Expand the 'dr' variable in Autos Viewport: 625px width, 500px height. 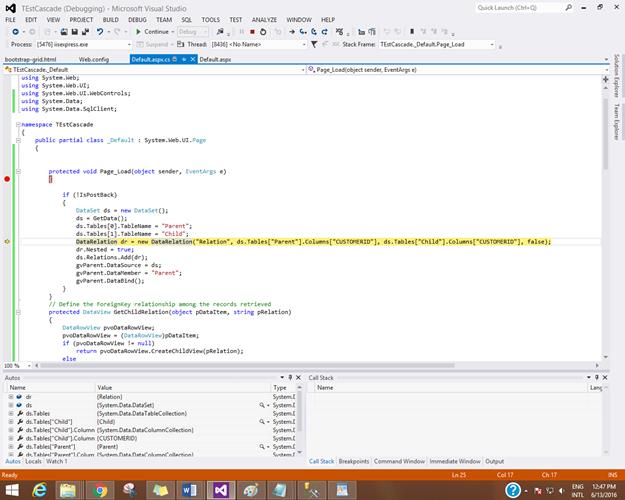coord(10,397)
